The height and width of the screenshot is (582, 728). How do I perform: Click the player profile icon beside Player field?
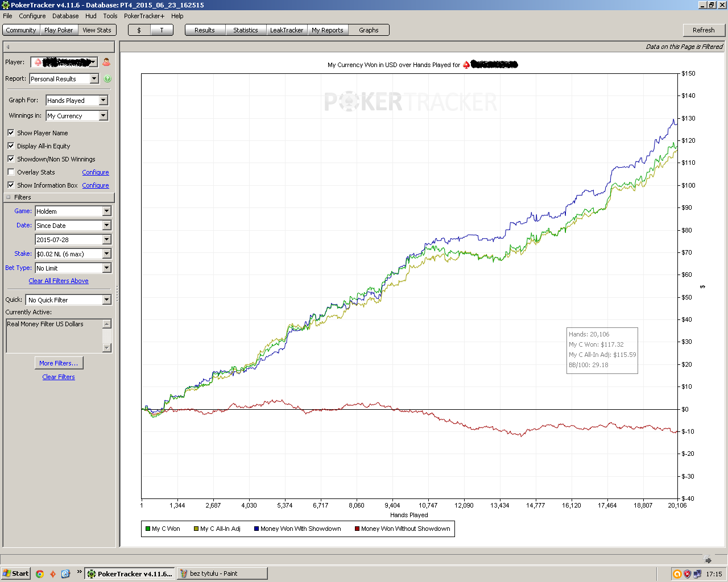106,62
